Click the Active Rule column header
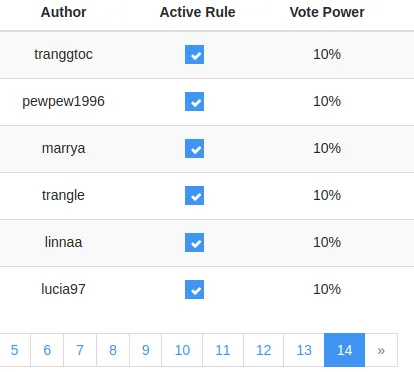414x372 pixels. point(197,12)
